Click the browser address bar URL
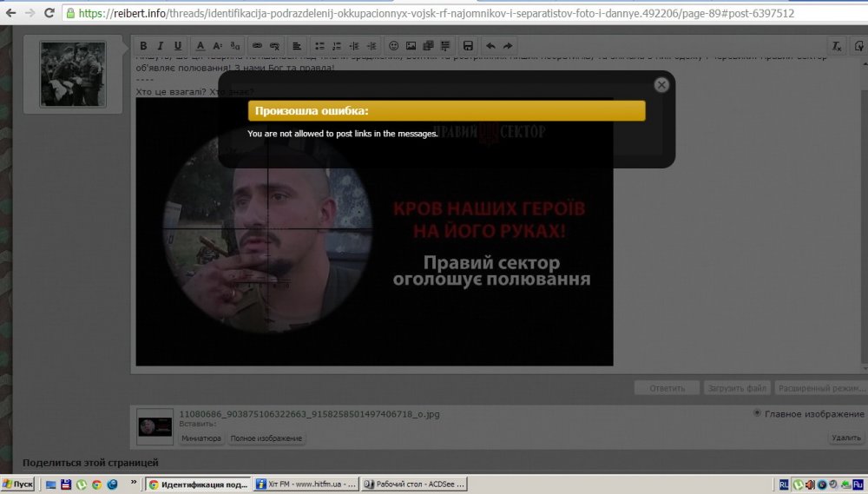The height and width of the screenshot is (494, 868). tap(434, 13)
